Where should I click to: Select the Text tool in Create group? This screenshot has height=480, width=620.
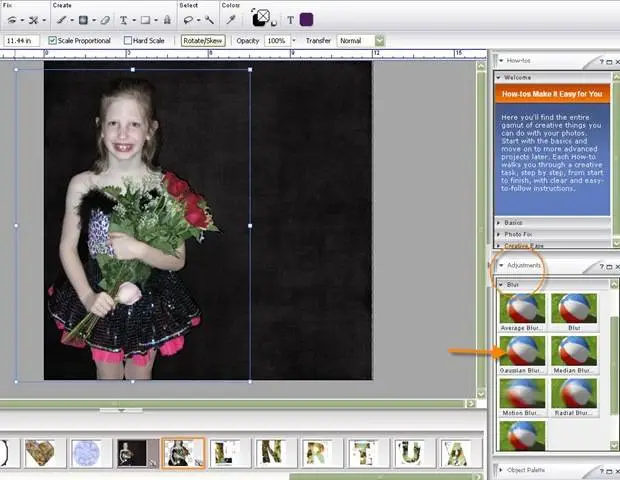pos(124,19)
